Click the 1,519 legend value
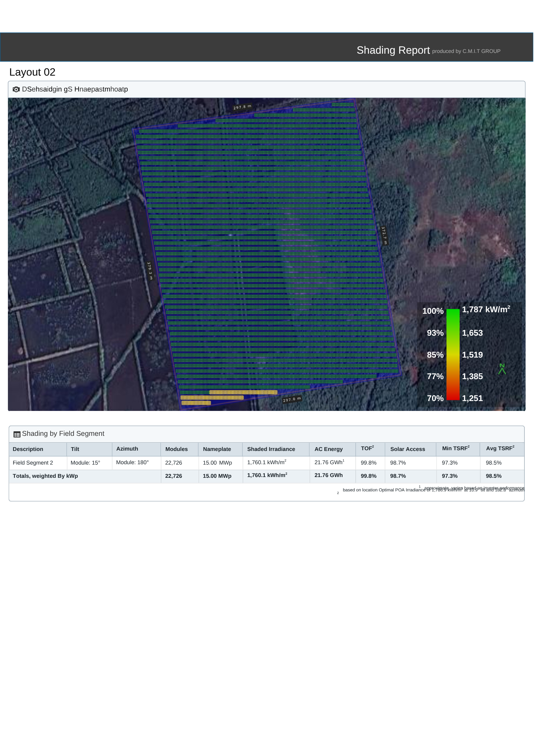The image size is (534, 756). (472, 355)
